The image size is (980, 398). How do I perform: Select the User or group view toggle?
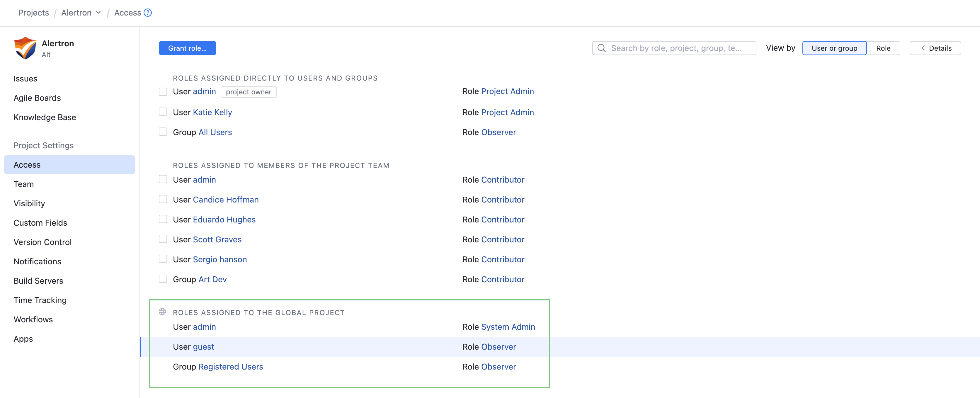point(834,48)
